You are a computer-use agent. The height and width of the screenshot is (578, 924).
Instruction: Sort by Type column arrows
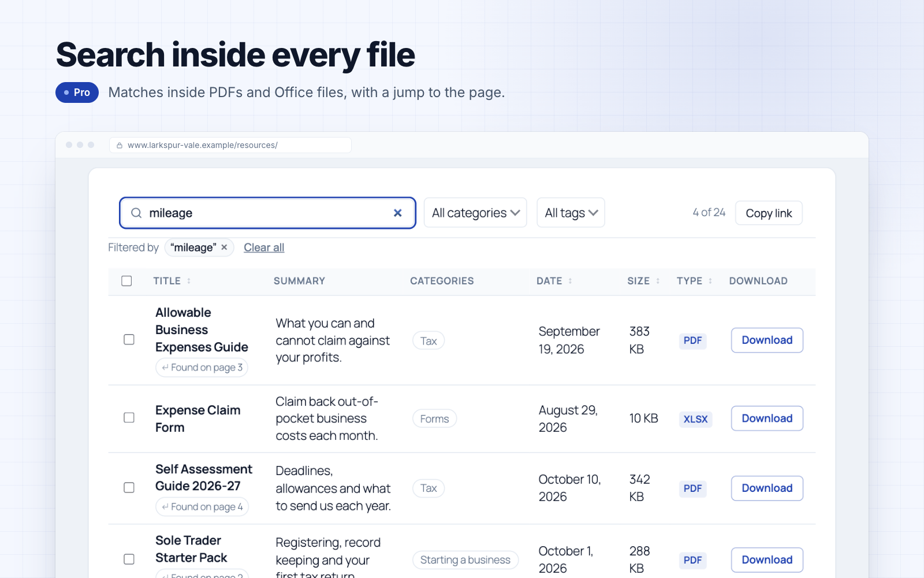coord(710,281)
